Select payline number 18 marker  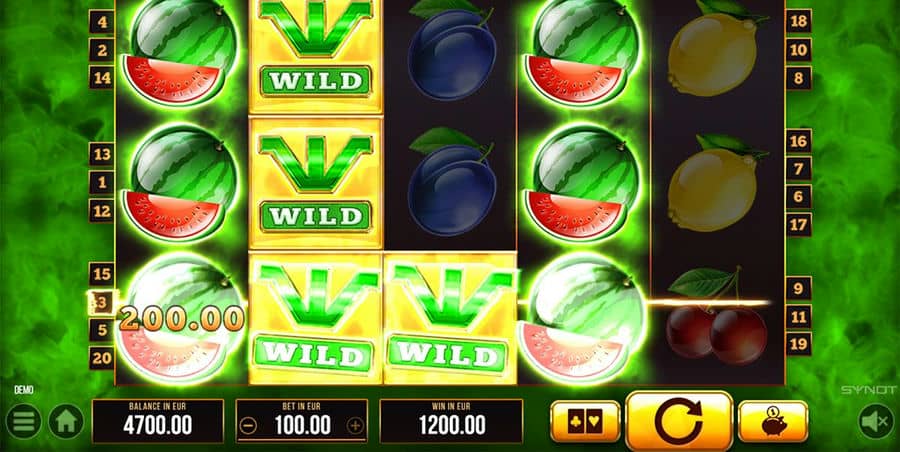pyautogui.click(x=798, y=22)
